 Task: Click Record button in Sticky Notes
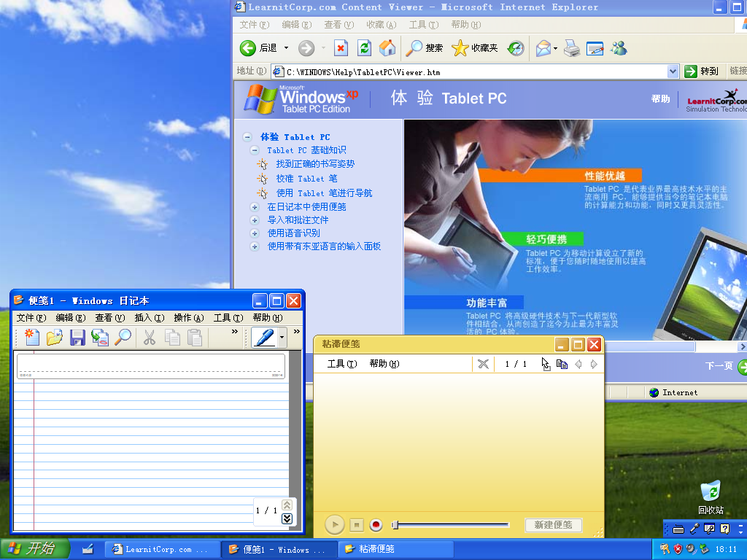click(376, 525)
